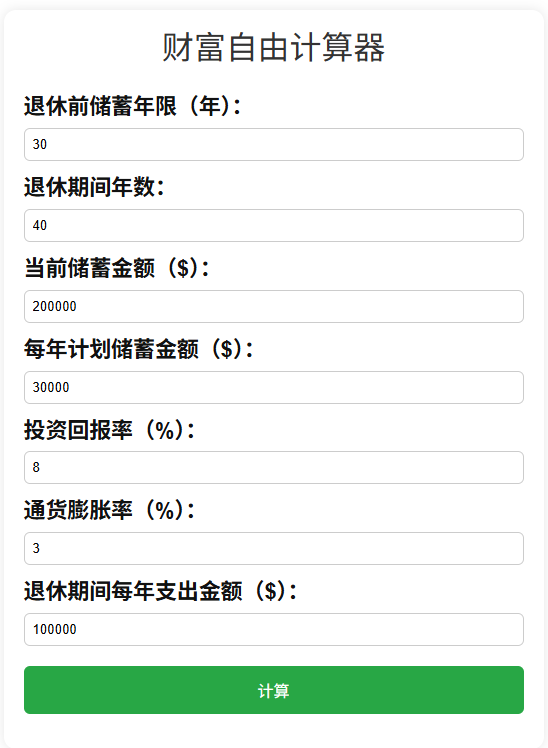Click the 当前储蓄金额（$） label

pos(117,268)
